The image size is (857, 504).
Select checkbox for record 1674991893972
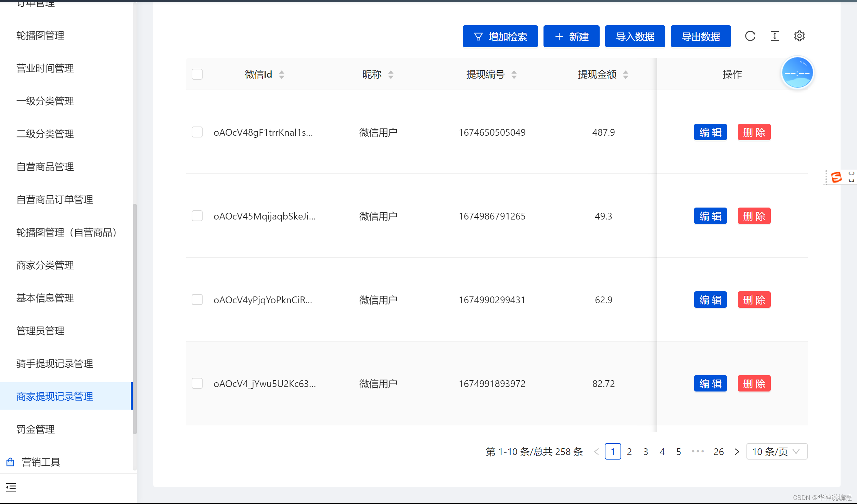tap(197, 384)
